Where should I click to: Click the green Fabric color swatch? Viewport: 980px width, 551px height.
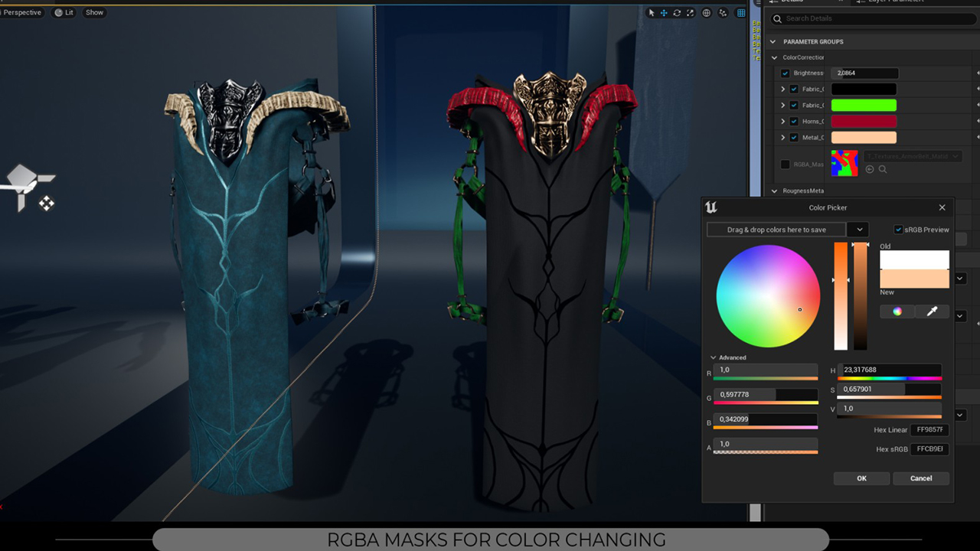[x=864, y=106]
